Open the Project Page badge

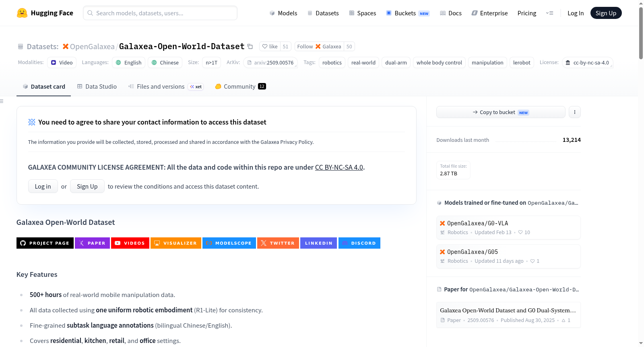pyautogui.click(x=45, y=243)
